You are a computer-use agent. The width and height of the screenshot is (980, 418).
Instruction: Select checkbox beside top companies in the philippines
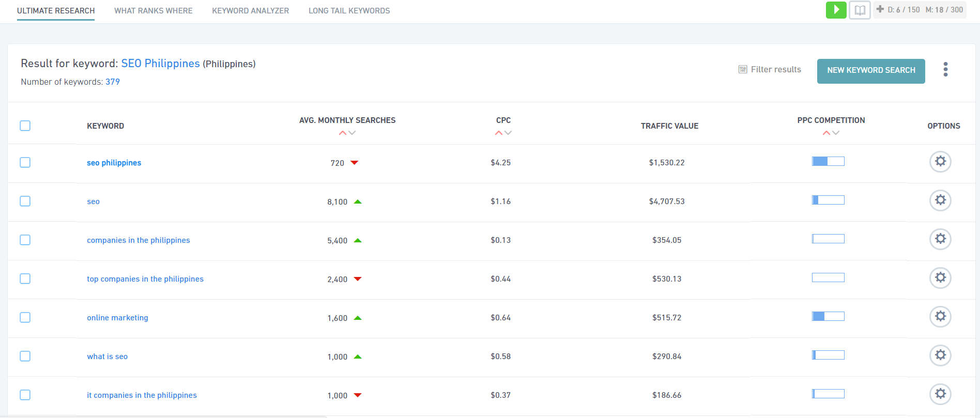[x=25, y=278]
